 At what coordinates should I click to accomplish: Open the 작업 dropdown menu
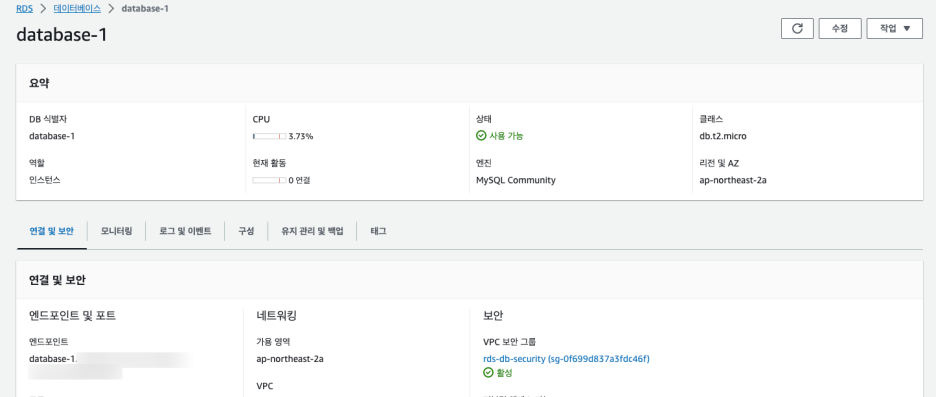click(x=894, y=29)
